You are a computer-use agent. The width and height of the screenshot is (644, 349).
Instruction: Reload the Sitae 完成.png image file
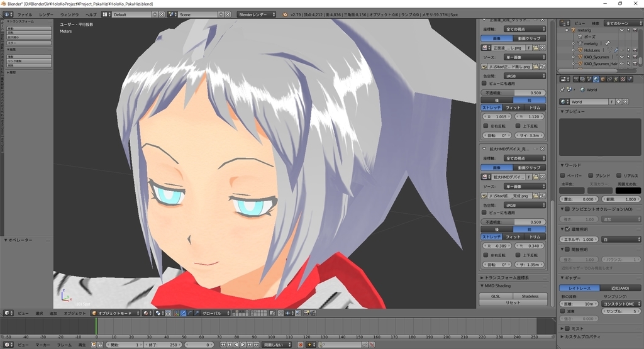(543, 196)
